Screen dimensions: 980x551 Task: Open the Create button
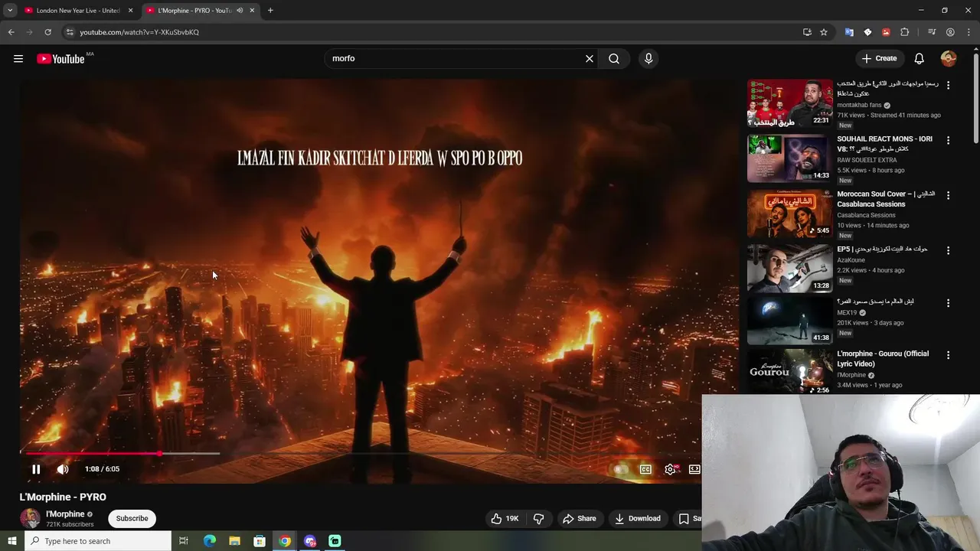pyautogui.click(x=879, y=58)
